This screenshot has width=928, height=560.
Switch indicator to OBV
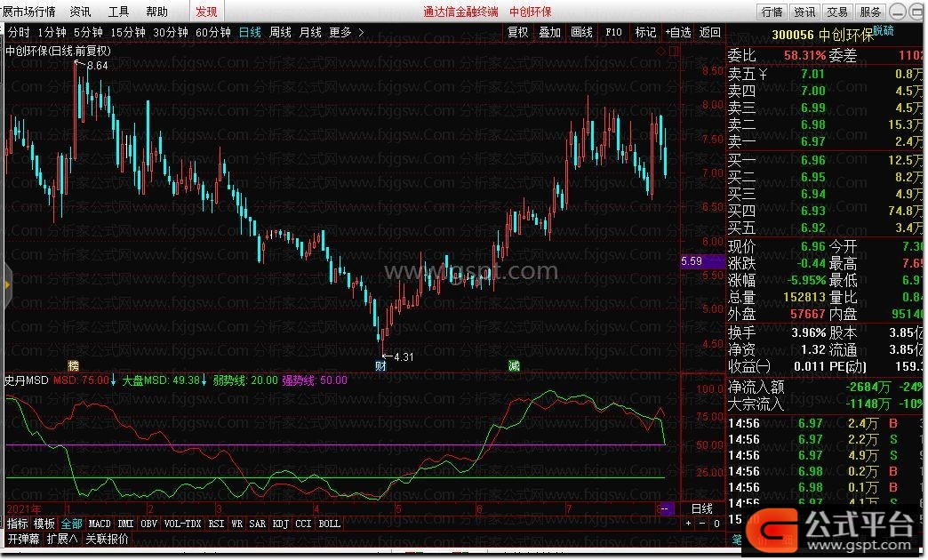pyautogui.click(x=149, y=524)
